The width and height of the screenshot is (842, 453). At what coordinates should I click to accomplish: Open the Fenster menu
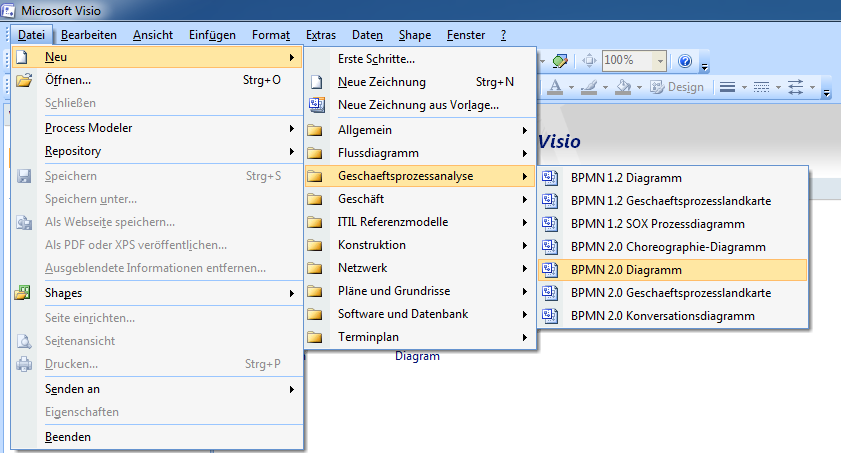466,35
